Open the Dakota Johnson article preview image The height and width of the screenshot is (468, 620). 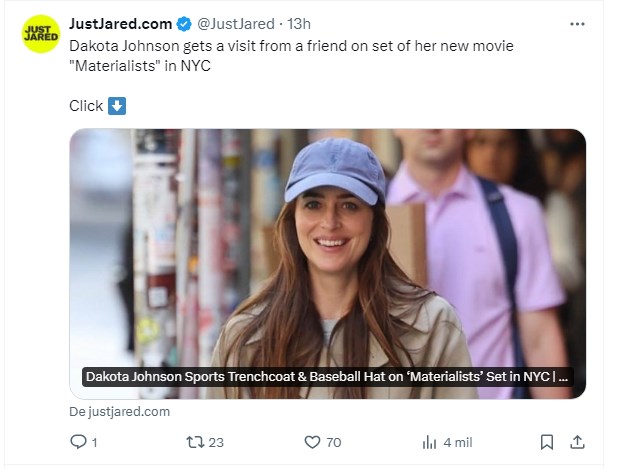[x=327, y=264]
